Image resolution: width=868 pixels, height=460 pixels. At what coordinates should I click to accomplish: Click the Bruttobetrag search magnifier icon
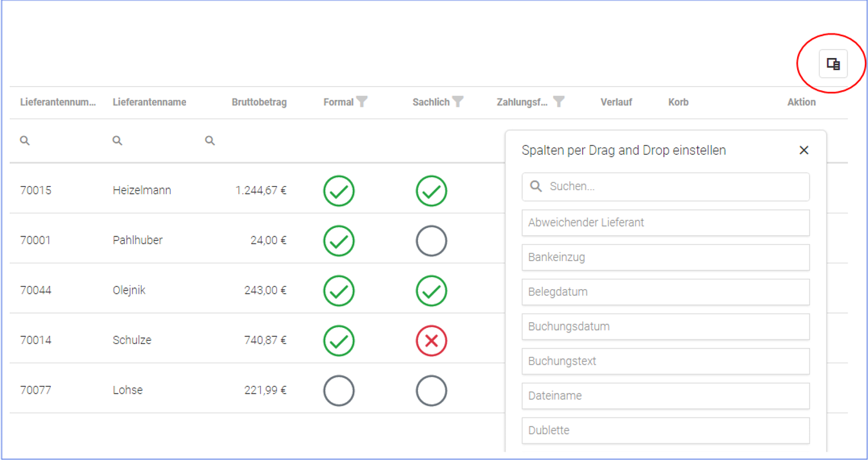click(x=210, y=140)
